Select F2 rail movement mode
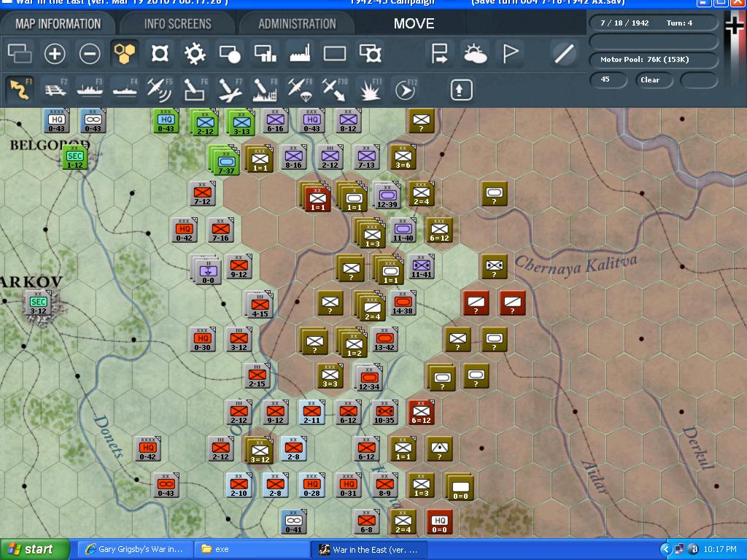The width and height of the screenshot is (747, 560). click(x=55, y=90)
